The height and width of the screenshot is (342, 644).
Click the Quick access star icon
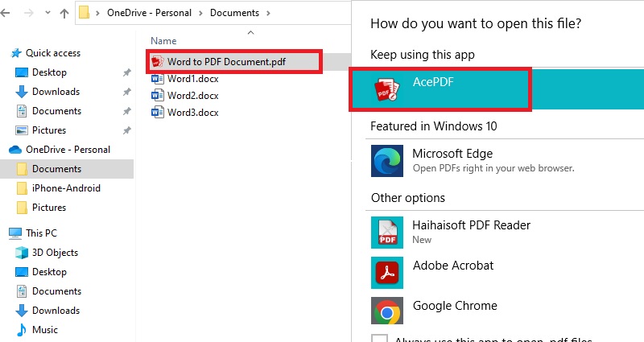coord(16,53)
